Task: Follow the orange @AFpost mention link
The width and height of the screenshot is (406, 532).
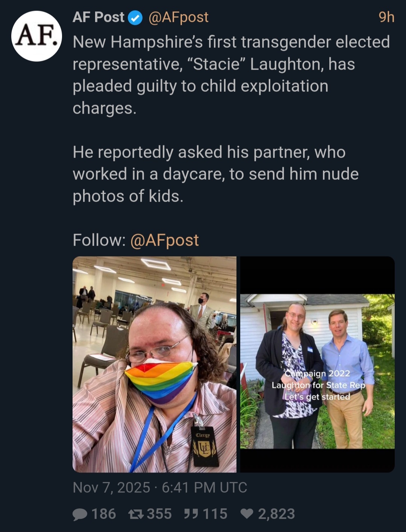Action: [x=164, y=240]
